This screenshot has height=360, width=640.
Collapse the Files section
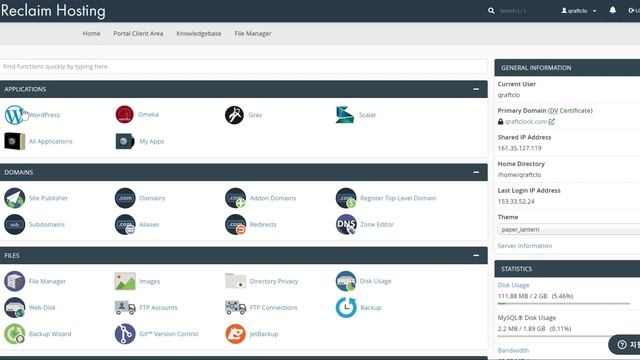click(x=476, y=256)
